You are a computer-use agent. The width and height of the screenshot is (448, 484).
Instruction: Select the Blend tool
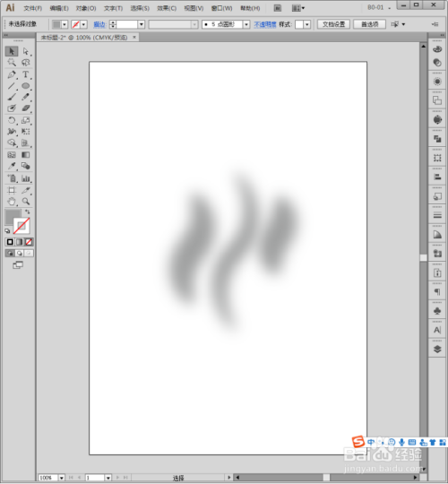coord(26,166)
